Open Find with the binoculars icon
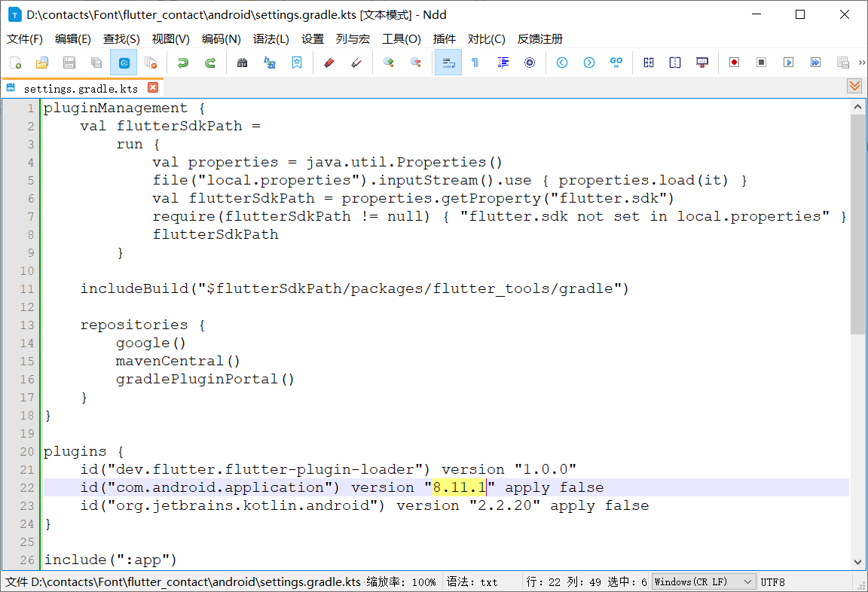 [x=242, y=63]
